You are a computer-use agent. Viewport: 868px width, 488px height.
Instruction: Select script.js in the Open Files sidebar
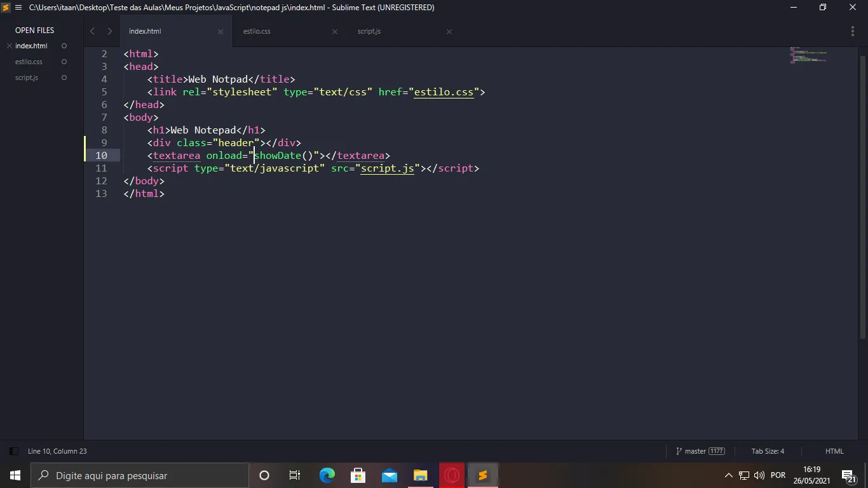click(27, 78)
